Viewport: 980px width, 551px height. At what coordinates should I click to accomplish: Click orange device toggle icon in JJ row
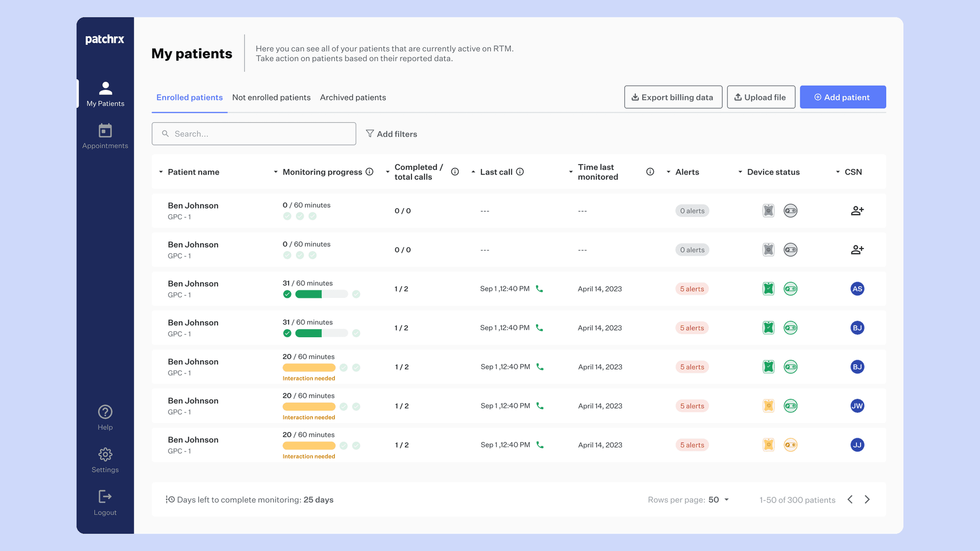[x=791, y=445]
